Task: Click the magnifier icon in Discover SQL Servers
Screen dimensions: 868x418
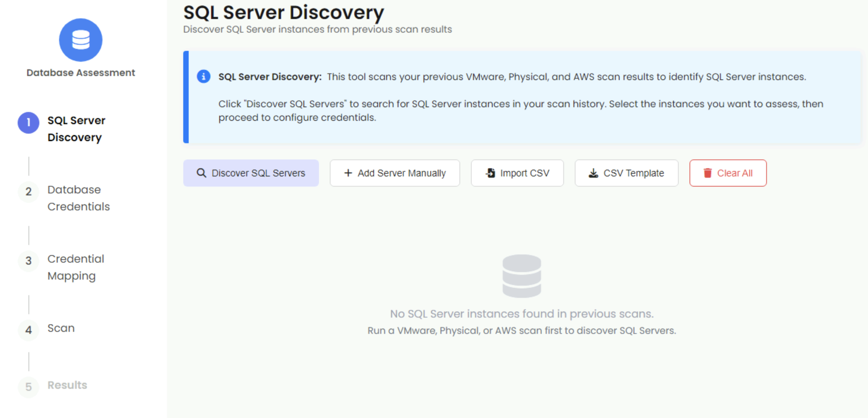Action: click(202, 173)
